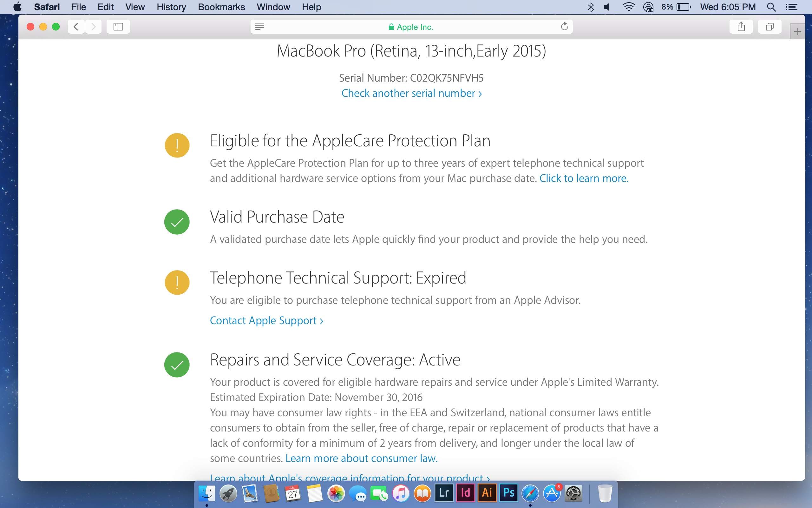Open System Preferences in the Dock
812x508 pixels.
tap(573, 493)
